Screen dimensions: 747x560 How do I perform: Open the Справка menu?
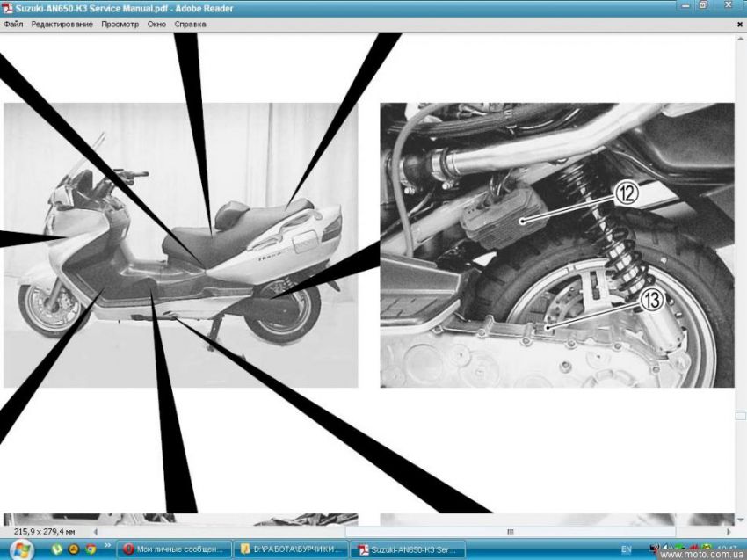190,25
